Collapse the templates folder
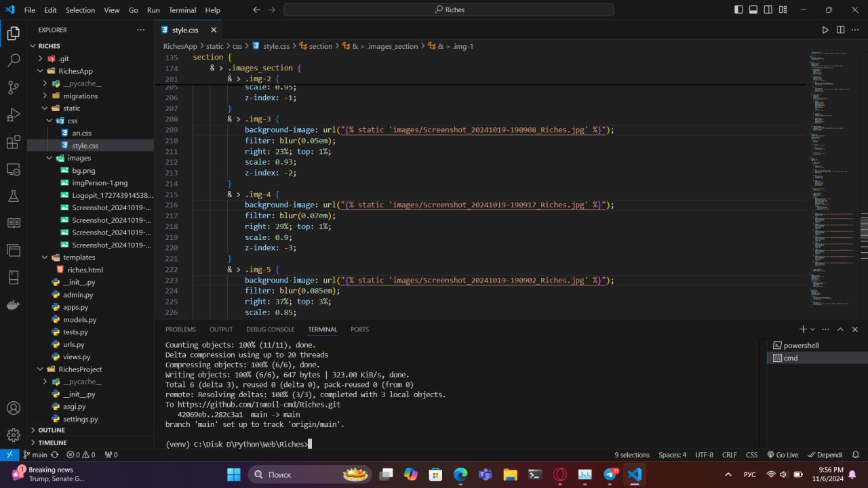Screen dimensions: 868x488 [79, 258]
